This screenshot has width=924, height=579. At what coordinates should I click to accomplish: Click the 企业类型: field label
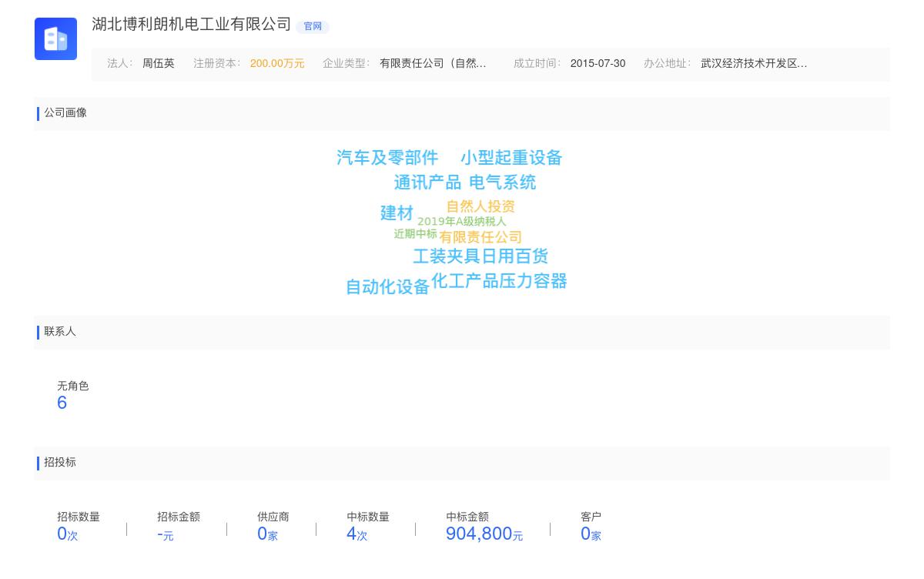[x=346, y=64]
